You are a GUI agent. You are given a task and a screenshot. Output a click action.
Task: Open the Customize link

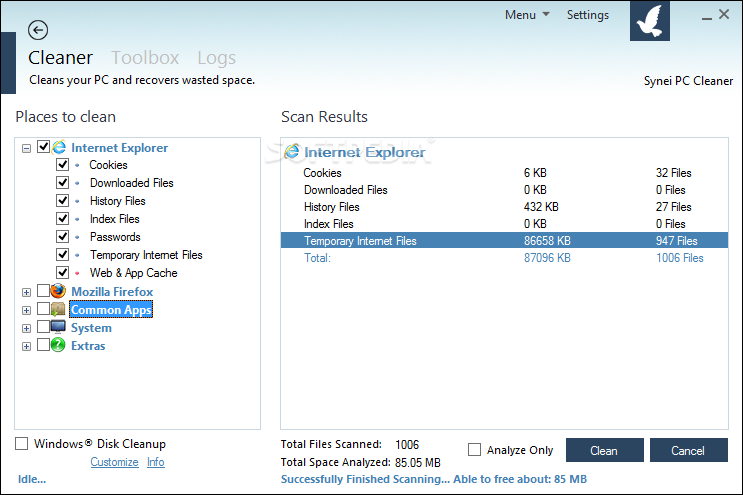[x=114, y=462]
